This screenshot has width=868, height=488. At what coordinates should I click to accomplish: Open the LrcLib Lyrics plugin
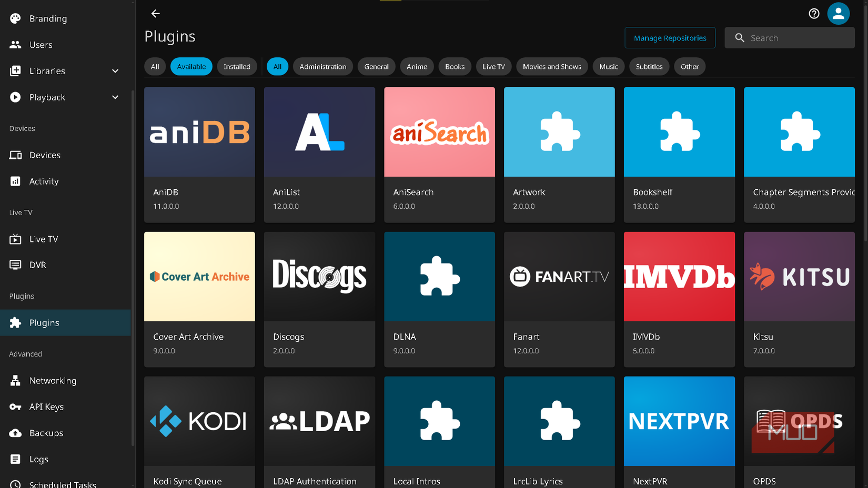(559, 432)
